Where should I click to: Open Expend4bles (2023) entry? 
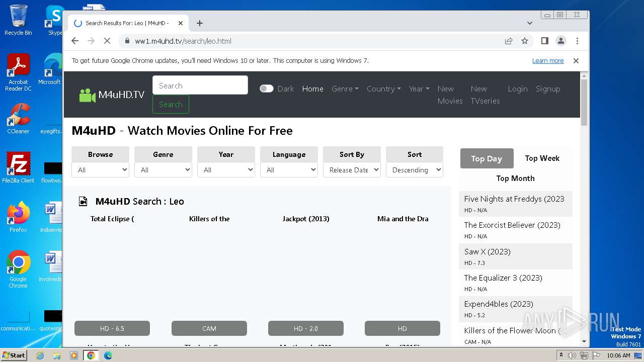[x=499, y=304]
